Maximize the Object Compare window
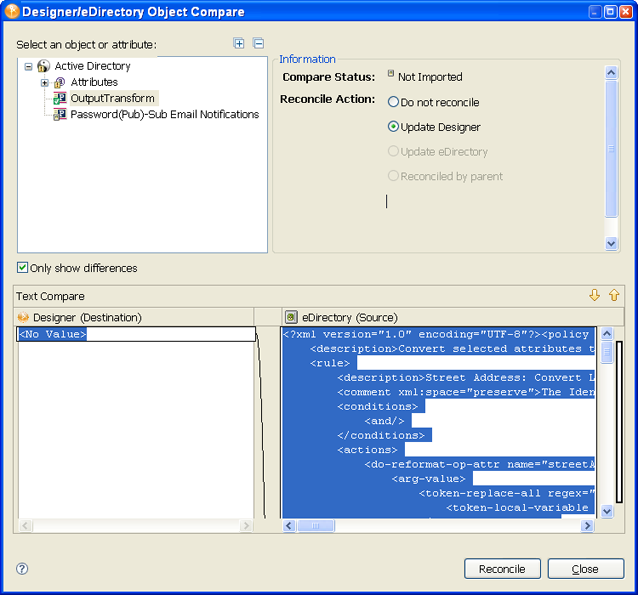 [610, 12]
